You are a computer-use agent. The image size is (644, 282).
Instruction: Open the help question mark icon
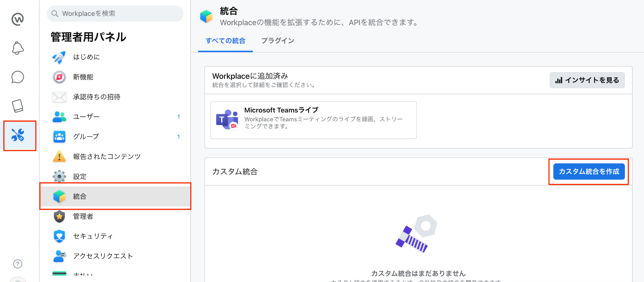(x=18, y=264)
